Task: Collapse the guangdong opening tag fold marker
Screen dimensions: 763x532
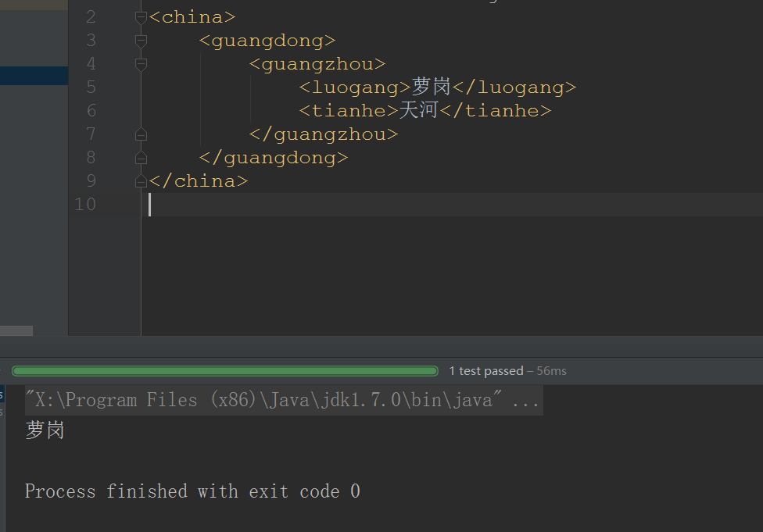Action: 141,41
